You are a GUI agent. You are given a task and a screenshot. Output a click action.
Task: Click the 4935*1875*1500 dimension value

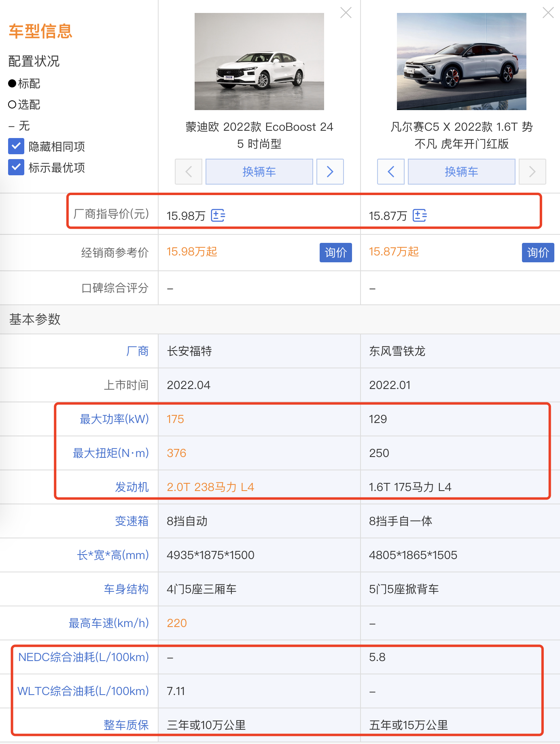point(210,555)
